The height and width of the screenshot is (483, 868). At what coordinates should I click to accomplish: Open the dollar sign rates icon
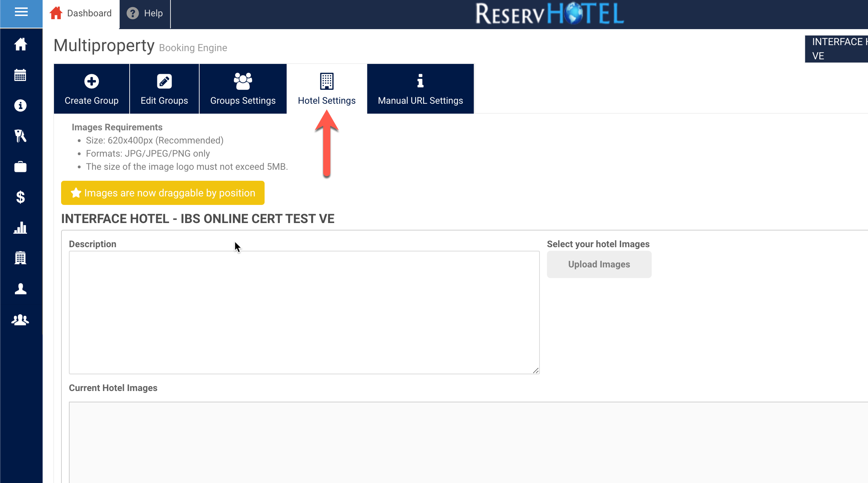[x=20, y=197]
